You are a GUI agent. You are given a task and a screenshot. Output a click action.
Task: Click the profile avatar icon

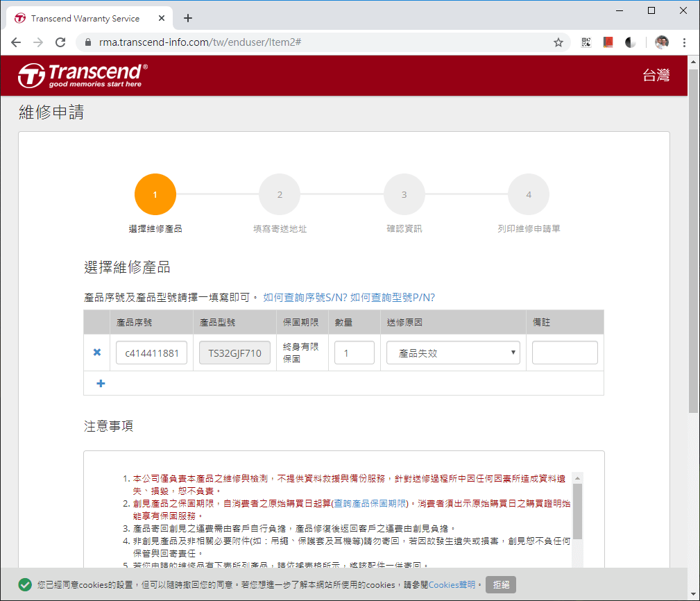(661, 42)
